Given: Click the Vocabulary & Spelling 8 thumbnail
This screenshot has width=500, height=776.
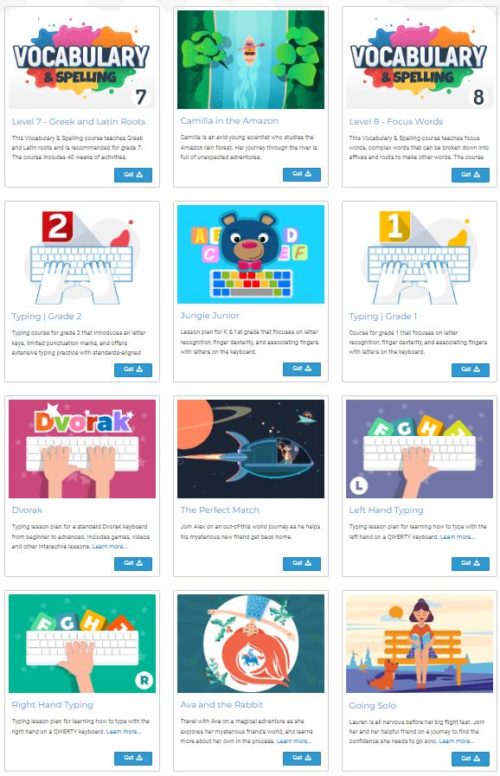Looking at the screenshot, I should tap(419, 60).
